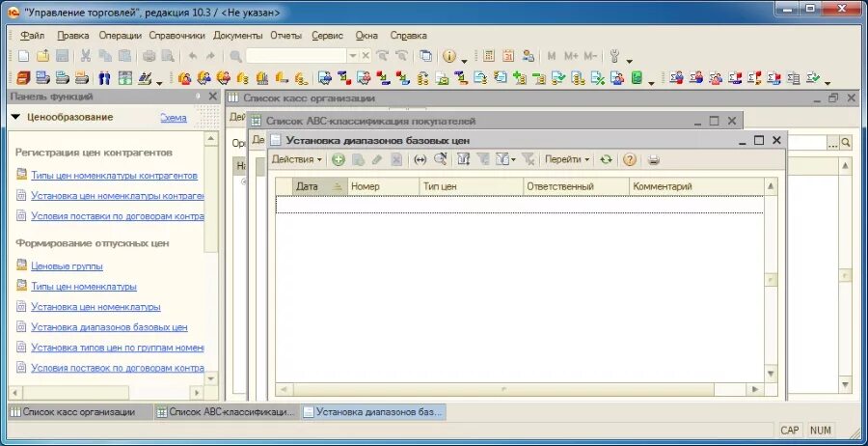The width and height of the screenshot is (868, 446).
Task: Open the information (i) toolbar icon
Action: (448, 56)
